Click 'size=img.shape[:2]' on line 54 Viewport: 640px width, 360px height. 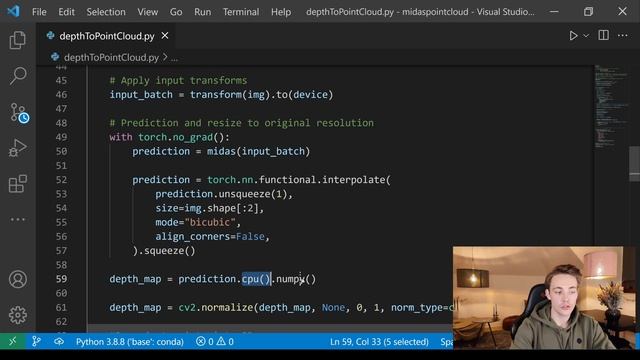point(207,208)
